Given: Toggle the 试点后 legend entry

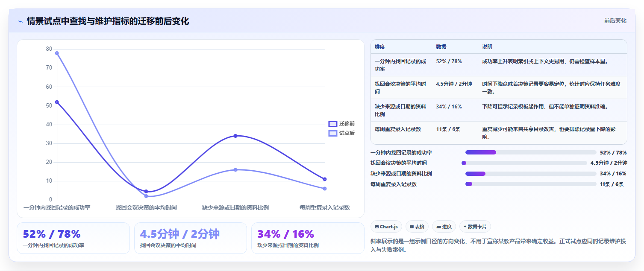Looking at the screenshot, I should [x=341, y=133].
